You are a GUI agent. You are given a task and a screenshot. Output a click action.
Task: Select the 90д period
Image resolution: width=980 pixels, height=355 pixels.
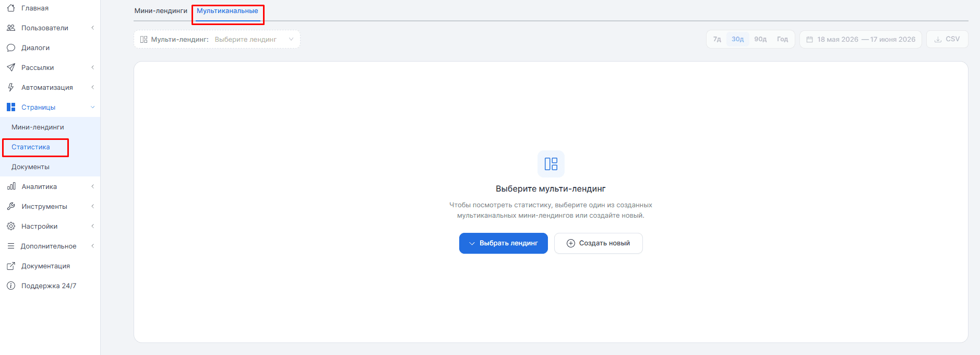(x=760, y=39)
